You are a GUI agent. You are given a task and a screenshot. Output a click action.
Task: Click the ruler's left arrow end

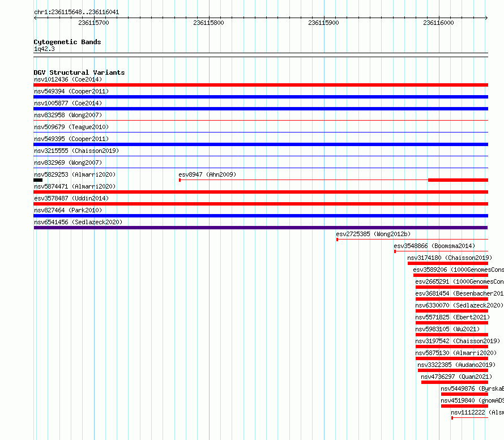[x=35, y=18]
